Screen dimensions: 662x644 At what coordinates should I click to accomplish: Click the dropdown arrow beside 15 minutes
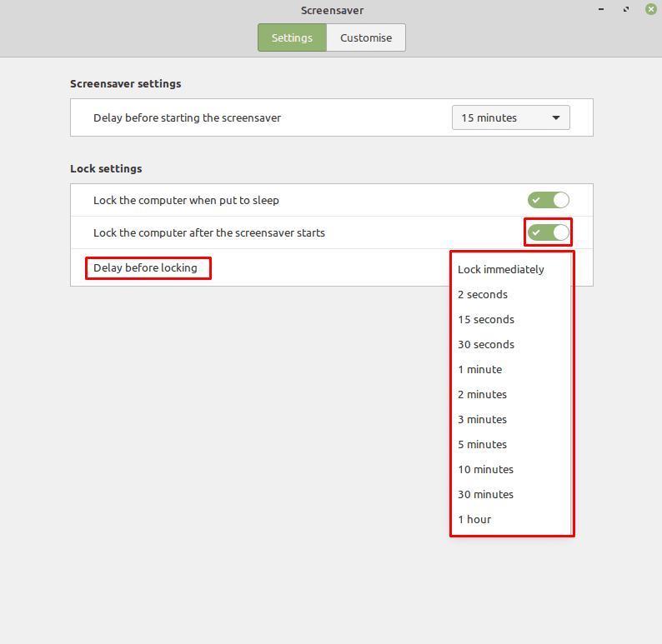[555, 117]
